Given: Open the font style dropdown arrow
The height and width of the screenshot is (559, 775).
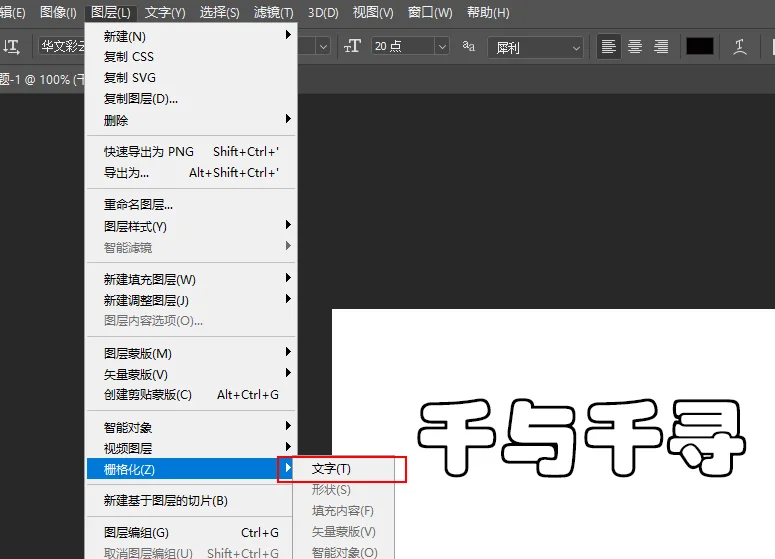Looking at the screenshot, I should tap(323, 47).
